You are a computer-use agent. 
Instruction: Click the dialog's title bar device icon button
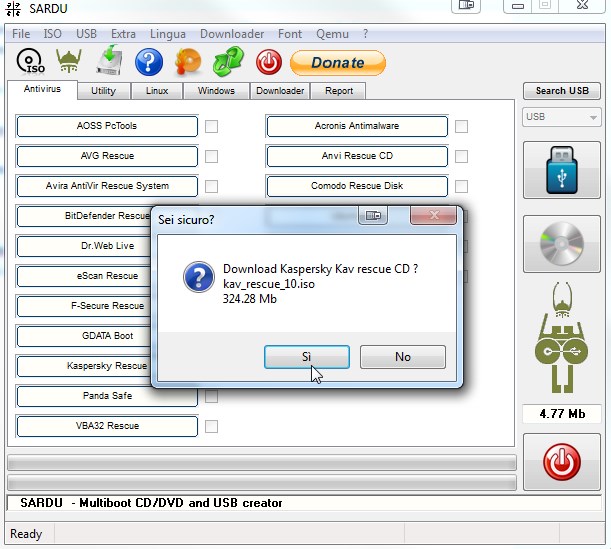point(373,215)
